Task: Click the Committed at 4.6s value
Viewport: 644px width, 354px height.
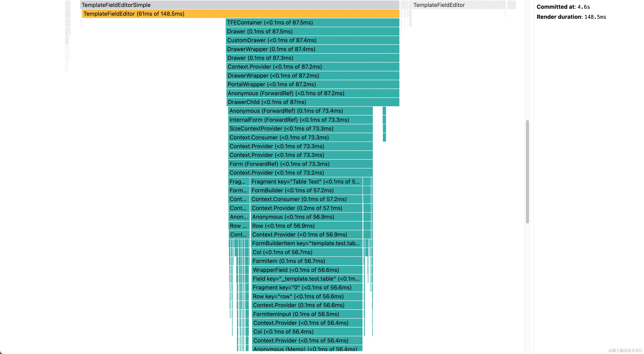Action: pyautogui.click(x=584, y=7)
